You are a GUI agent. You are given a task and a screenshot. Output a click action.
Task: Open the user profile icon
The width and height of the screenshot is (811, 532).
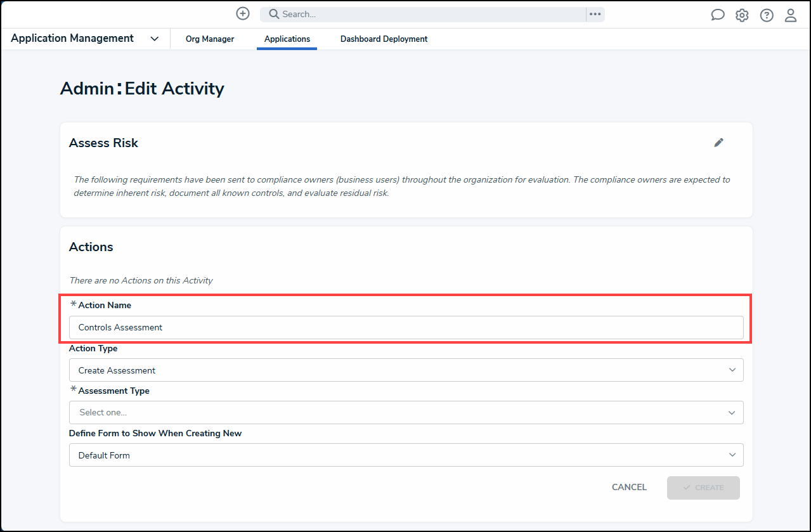(791, 15)
